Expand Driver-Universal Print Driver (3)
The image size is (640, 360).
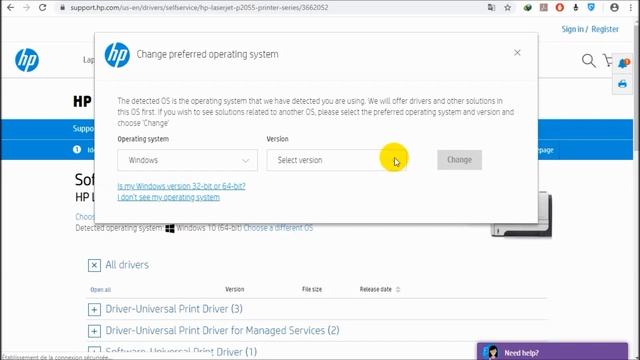click(94, 309)
